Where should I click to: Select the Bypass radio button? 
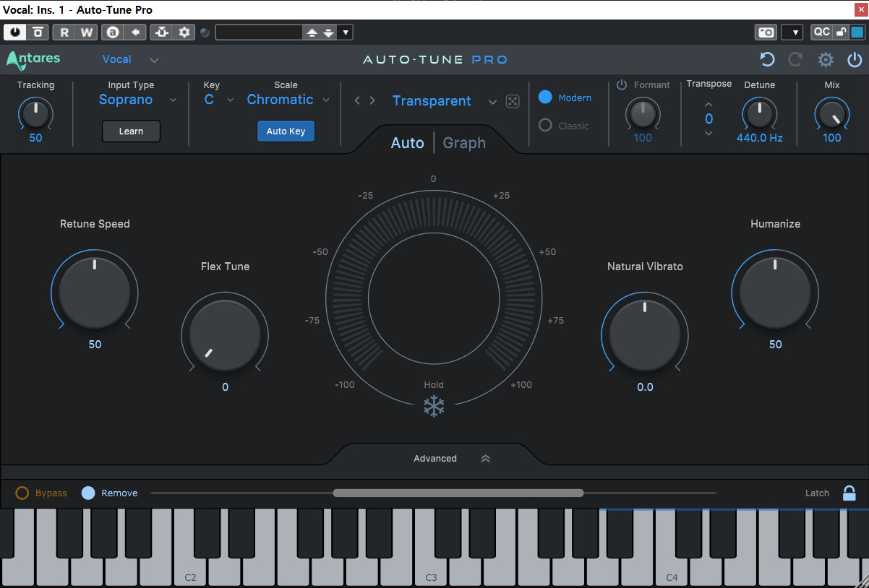click(x=22, y=493)
